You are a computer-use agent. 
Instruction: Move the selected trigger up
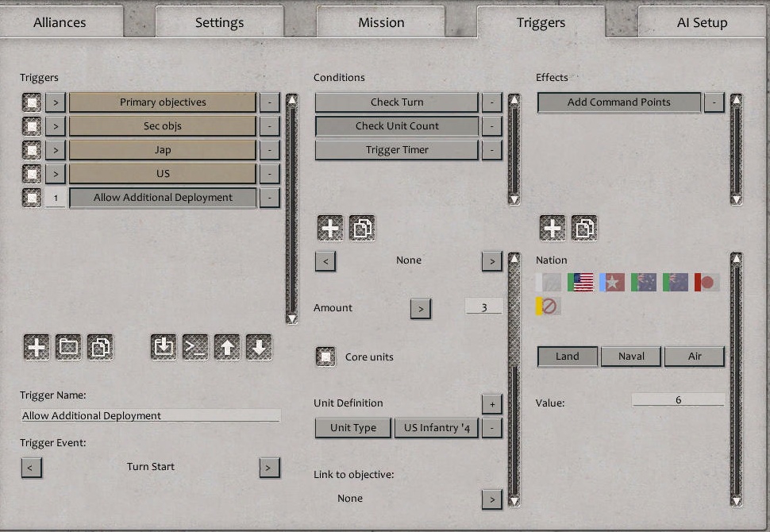(227, 347)
